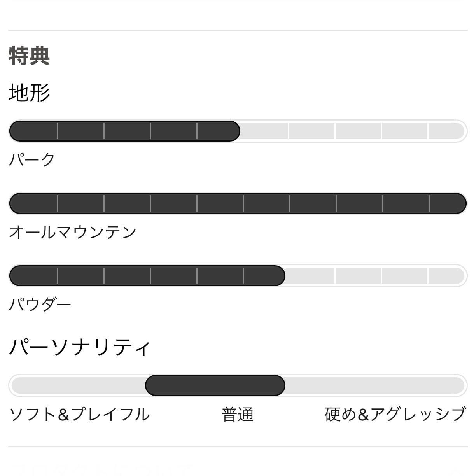The image size is (476, 476).
Task: Click the ソフト&プレイフル label
Action: point(79,414)
